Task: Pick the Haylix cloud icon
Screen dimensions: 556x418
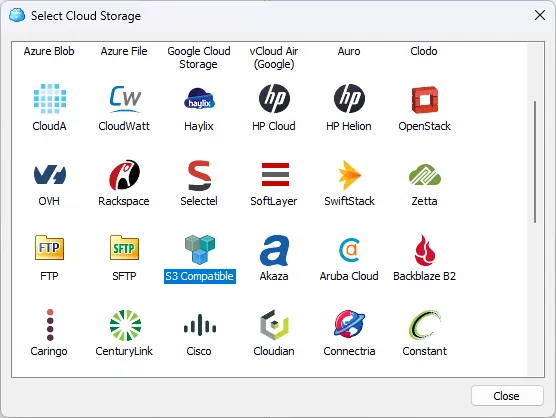Action: point(199,99)
